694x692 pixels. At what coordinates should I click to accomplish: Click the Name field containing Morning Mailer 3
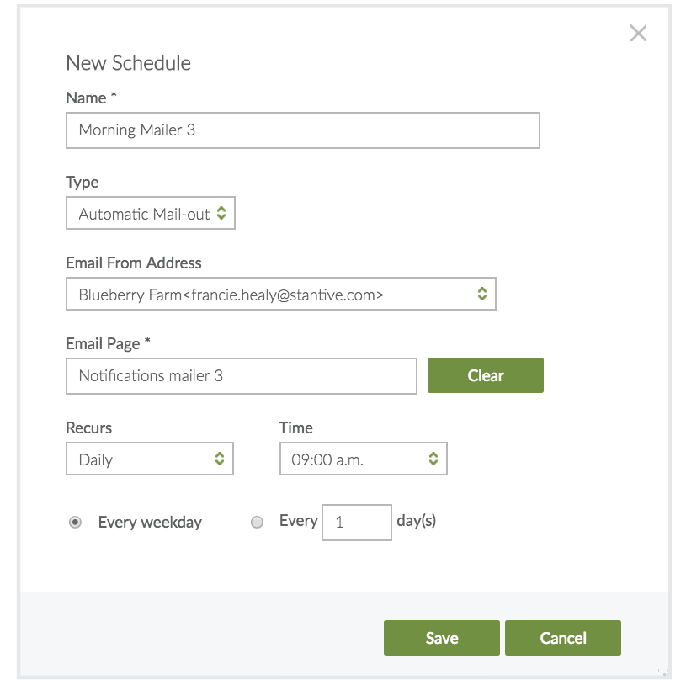pos(302,130)
